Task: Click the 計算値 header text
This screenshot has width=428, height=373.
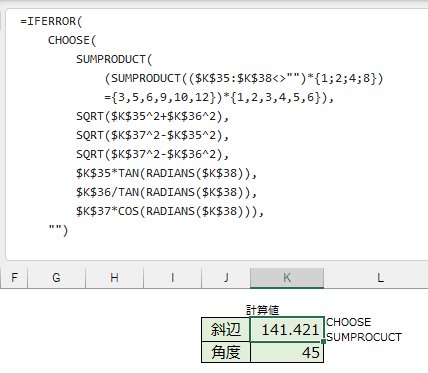Action: (262, 310)
